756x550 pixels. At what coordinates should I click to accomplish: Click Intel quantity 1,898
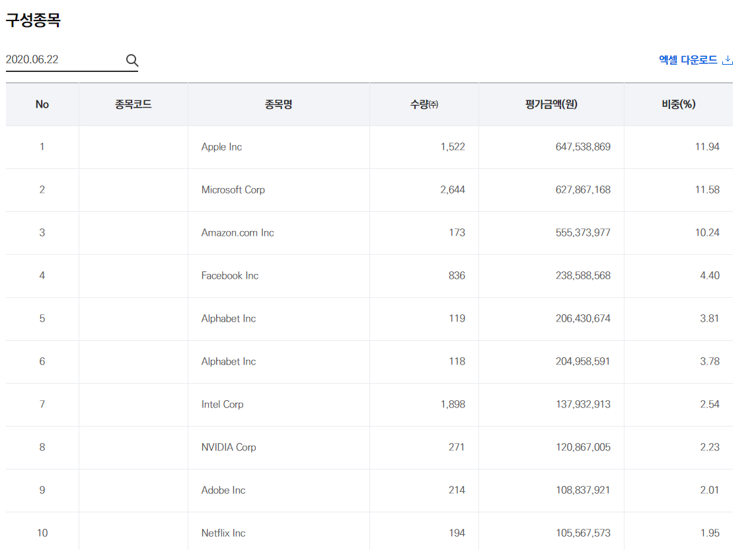coord(453,404)
